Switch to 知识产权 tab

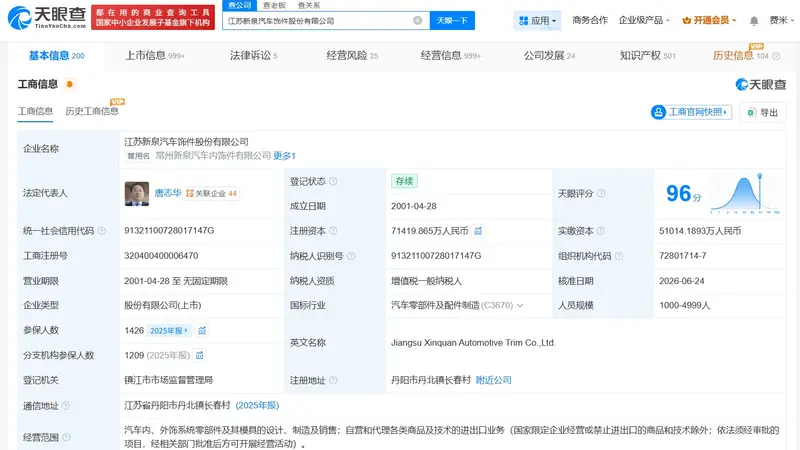point(647,56)
